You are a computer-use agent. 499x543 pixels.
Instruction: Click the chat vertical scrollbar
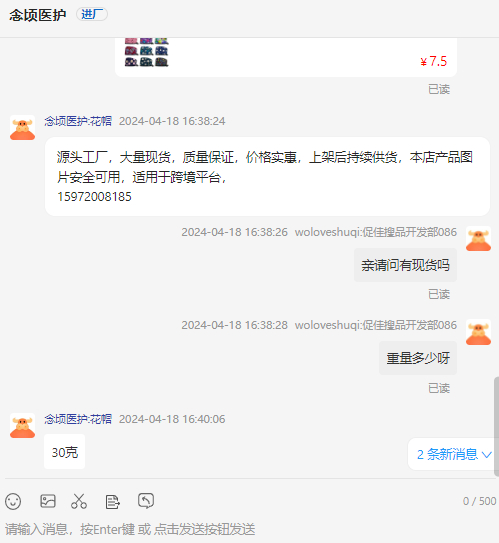(x=496, y=427)
